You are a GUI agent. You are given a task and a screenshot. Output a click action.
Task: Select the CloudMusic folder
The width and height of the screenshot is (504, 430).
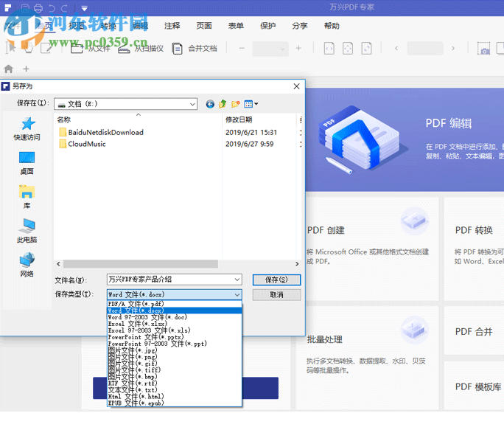pos(83,144)
